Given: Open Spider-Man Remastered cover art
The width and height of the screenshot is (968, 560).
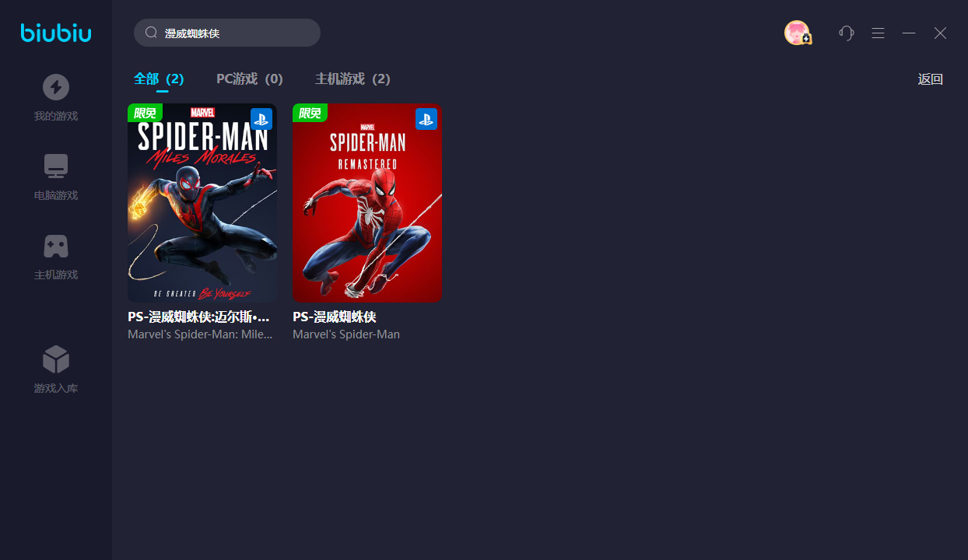Looking at the screenshot, I should [367, 203].
